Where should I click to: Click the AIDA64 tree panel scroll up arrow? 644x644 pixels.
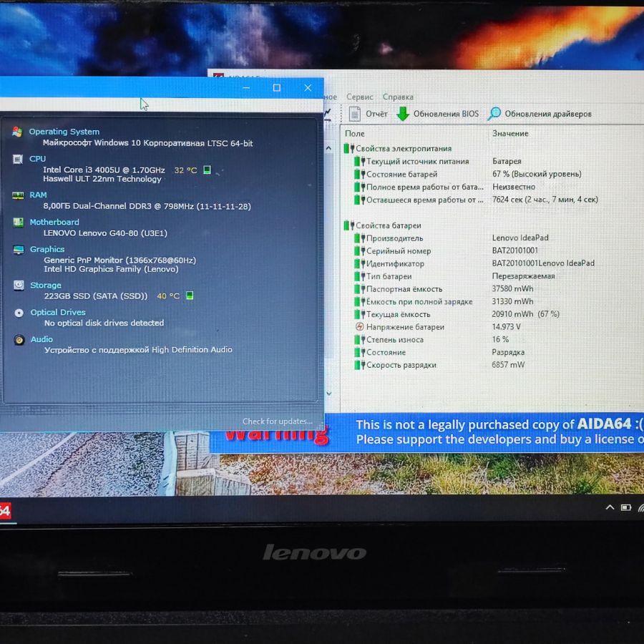tap(329, 148)
